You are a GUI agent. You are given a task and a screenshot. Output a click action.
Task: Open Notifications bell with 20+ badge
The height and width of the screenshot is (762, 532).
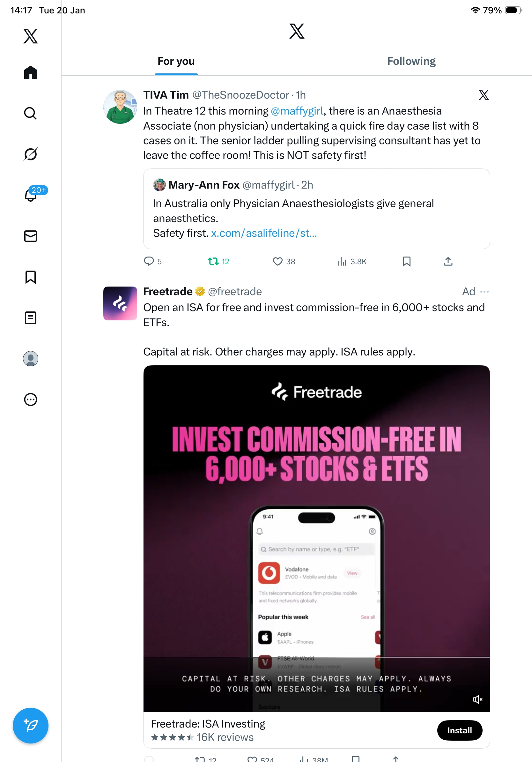pyautogui.click(x=31, y=195)
